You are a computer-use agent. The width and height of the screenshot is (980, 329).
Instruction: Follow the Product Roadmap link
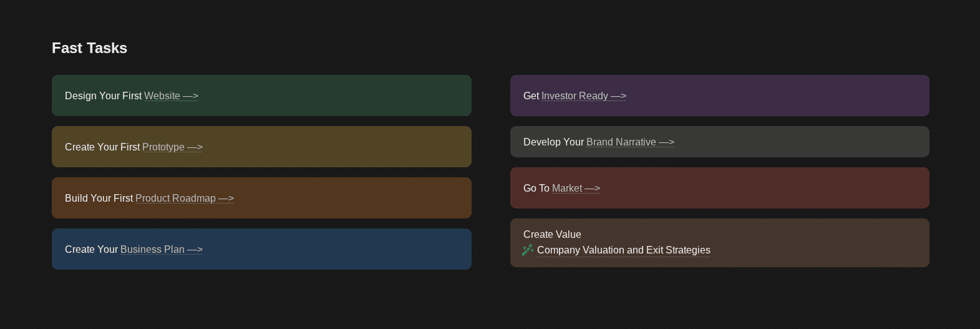175,199
